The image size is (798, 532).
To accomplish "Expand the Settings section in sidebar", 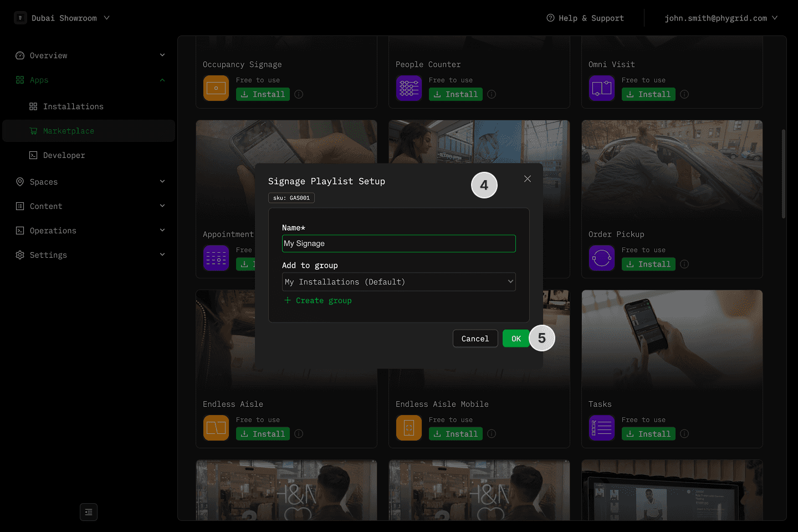I will click(162, 255).
